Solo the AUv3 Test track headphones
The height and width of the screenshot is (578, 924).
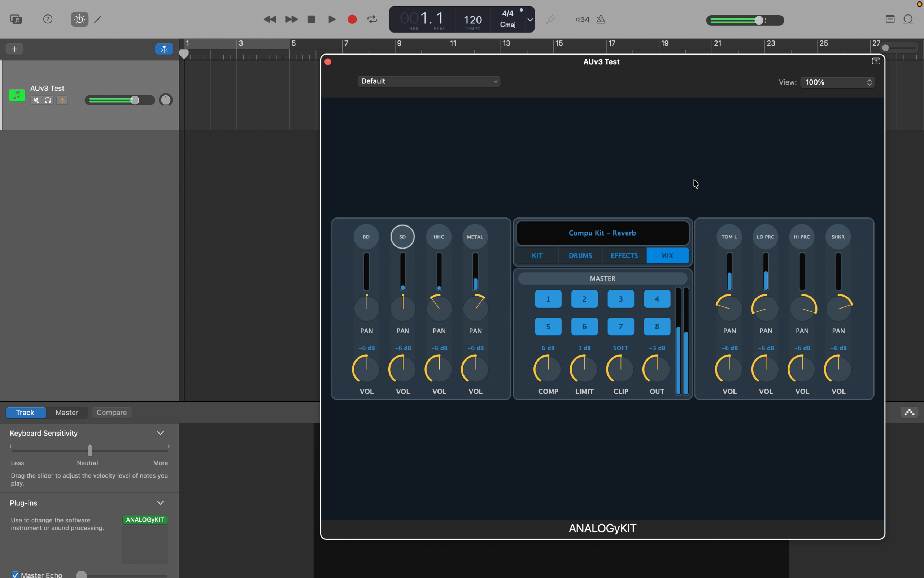click(x=48, y=100)
